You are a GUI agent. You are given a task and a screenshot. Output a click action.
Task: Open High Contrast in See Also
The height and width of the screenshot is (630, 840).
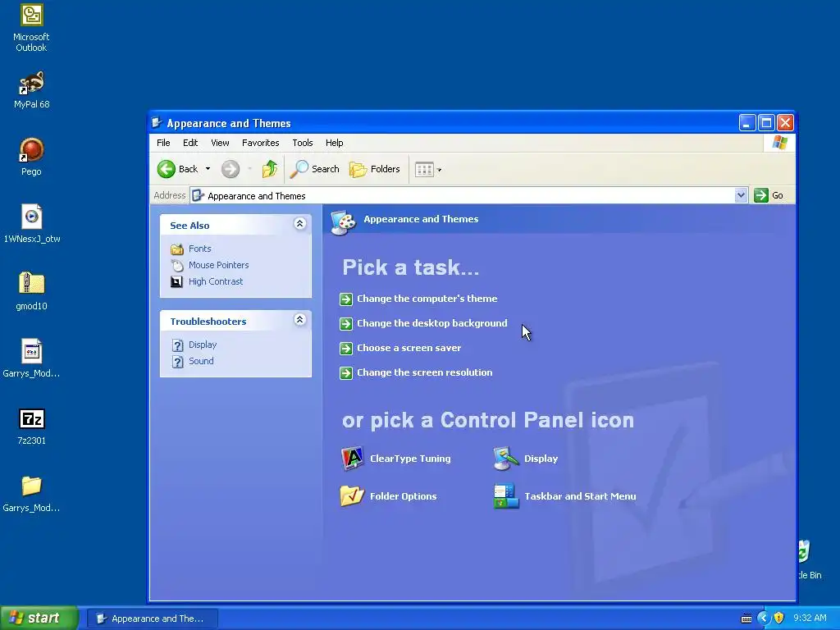(x=216, y=282)
